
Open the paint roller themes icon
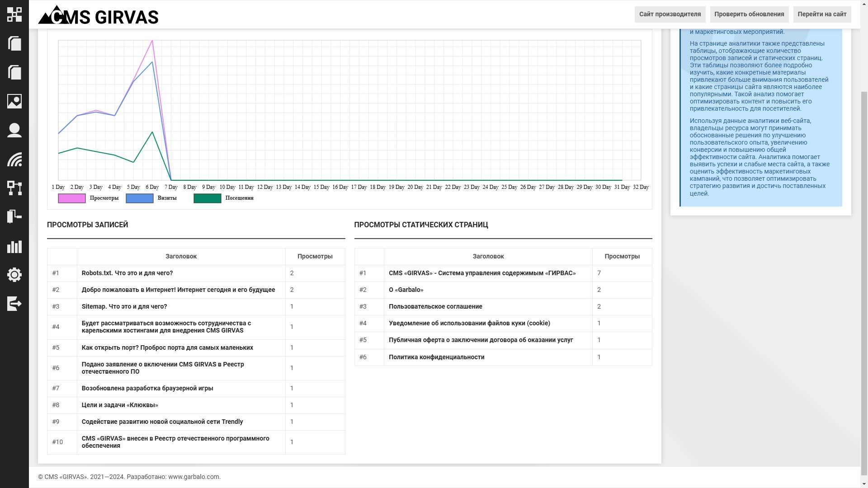[14, 216]
